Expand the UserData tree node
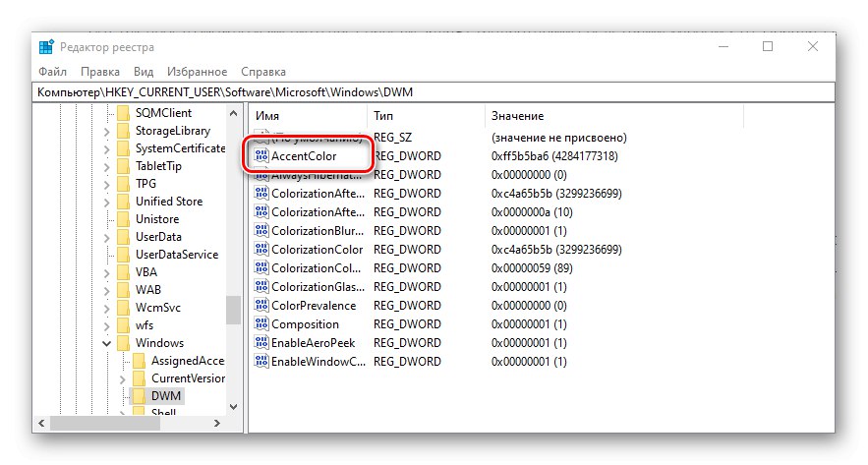Image resolution: width=868 pixels, height=465 pixels. (x=107, y=238)
